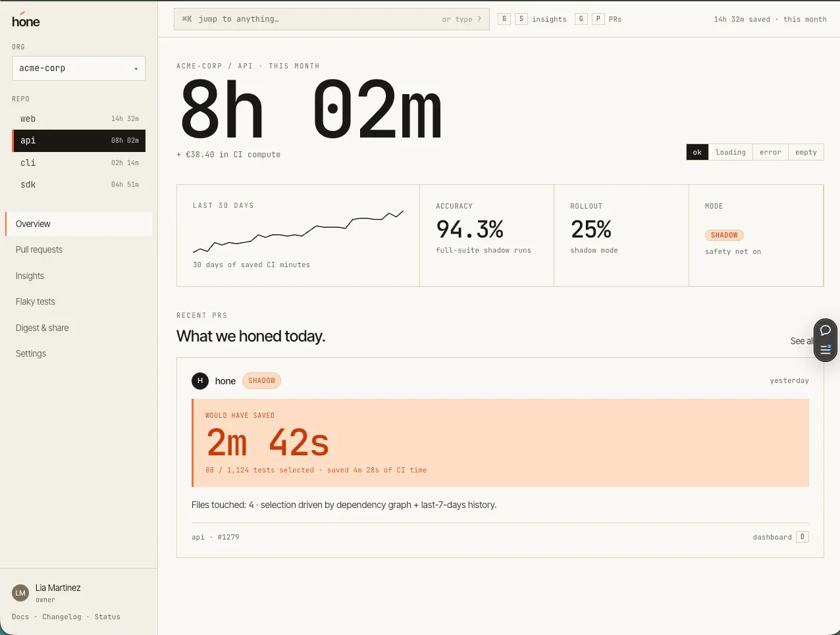Open Pull requests section
Image resolution: width=840 pixels, height=635 pixels.
(79, 250)
